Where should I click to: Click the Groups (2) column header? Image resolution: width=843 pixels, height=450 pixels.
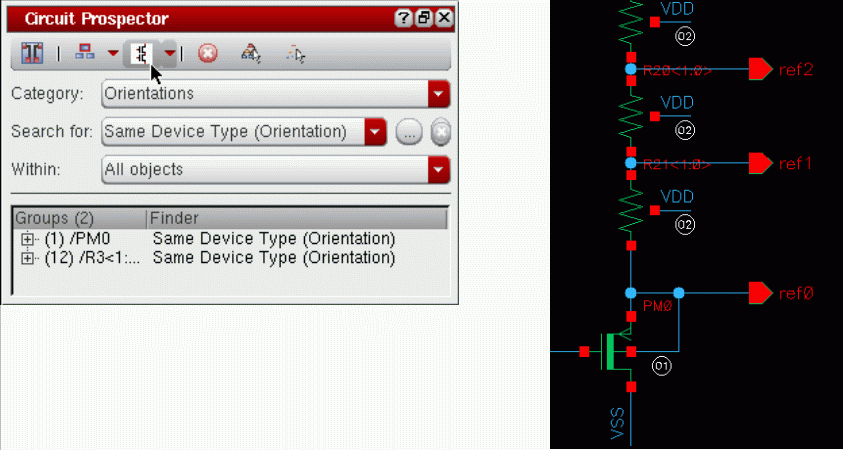(79, 219)
